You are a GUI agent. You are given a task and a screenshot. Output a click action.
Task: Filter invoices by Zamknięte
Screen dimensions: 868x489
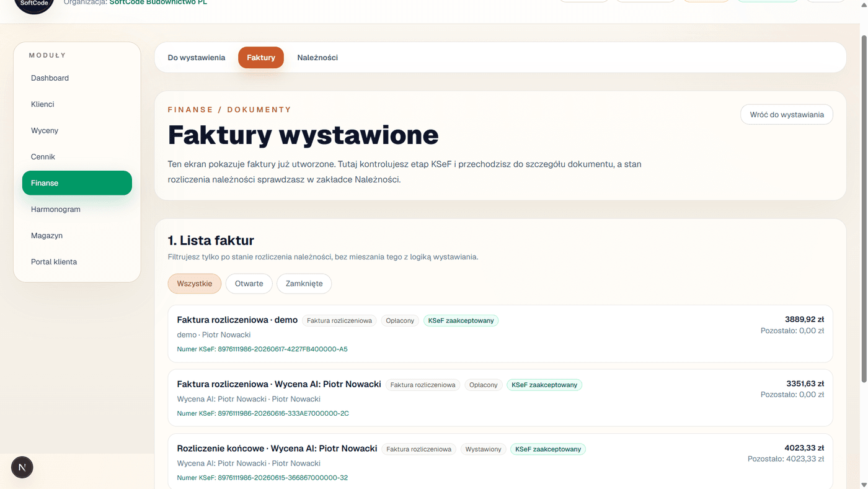pyautogui.click(x=304, y=284)
